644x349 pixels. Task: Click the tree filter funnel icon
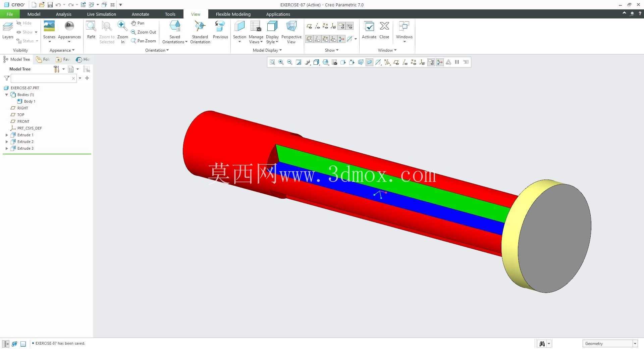[x=7, y=78]
